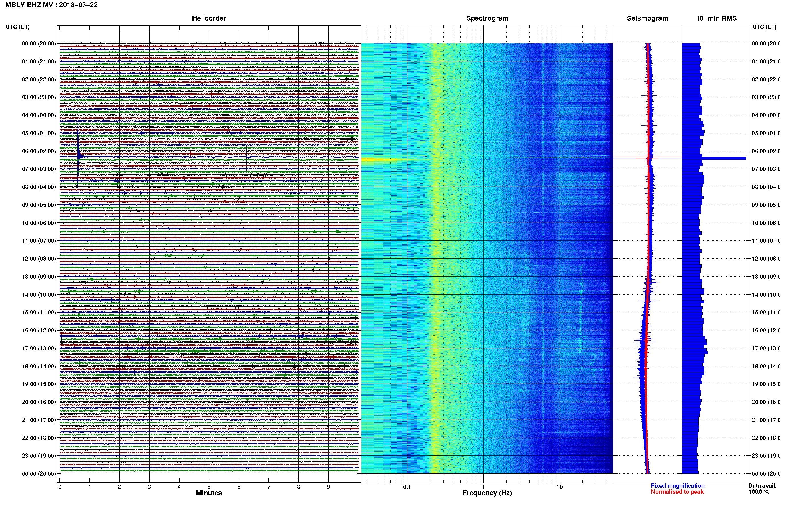Select the 14:00 (10:00) time label
Viewport: 812px width, 508px height.
[x=39, y=295]
